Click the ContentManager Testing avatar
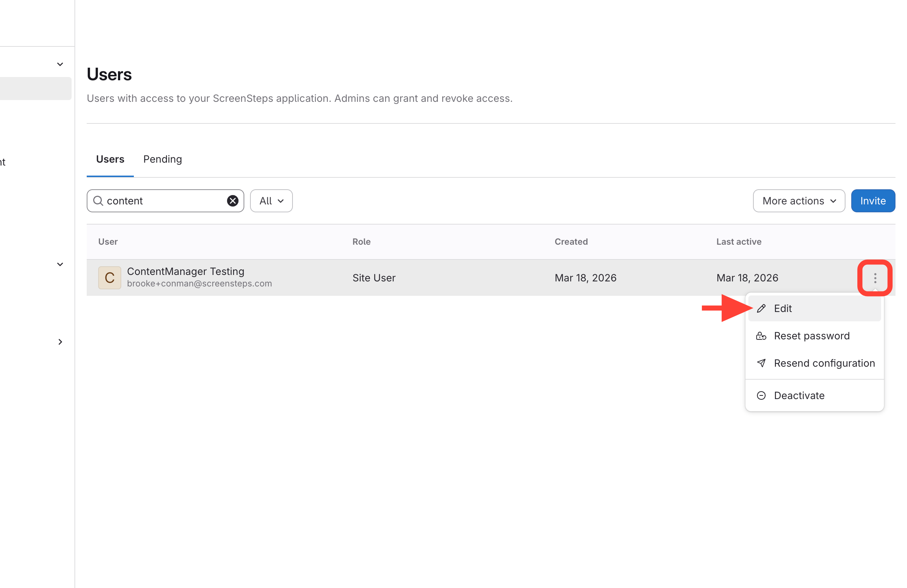This screenshot has height=588, width=907. pyautogui.click(x=109, y=278)
